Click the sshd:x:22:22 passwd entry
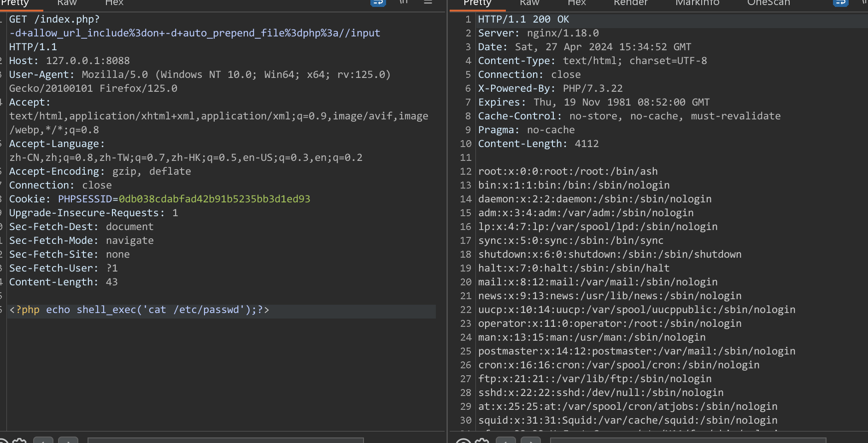Viewport: 868px width, 443px height. (601, 393)
